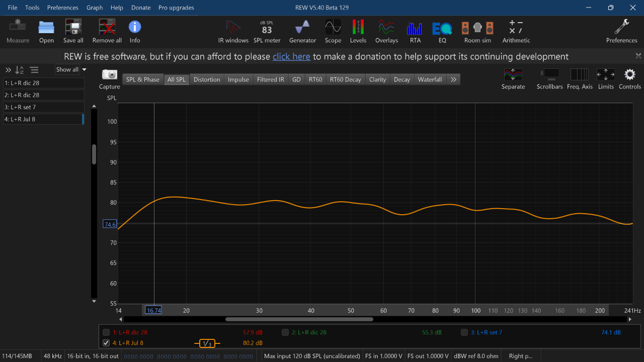Viewport: 644px width, 362px height.
Task: Open the RTA analyzer
Action: point(415,32)
